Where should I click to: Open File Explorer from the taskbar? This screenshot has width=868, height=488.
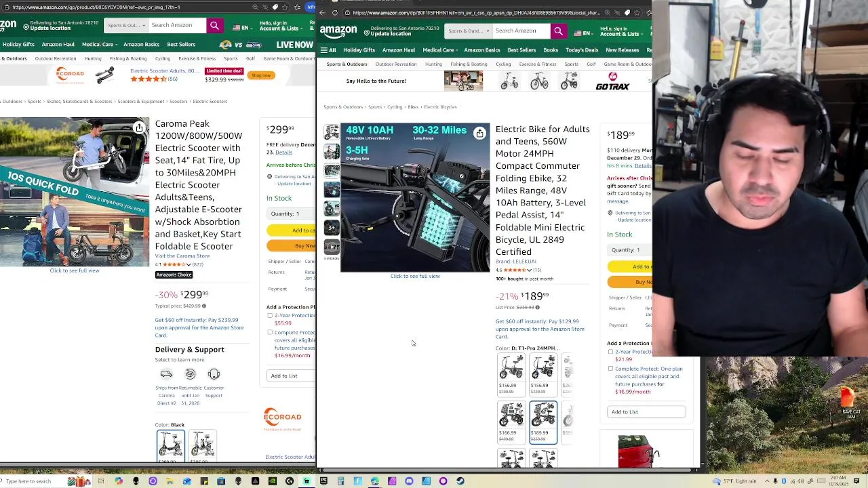tap(170, 481)
